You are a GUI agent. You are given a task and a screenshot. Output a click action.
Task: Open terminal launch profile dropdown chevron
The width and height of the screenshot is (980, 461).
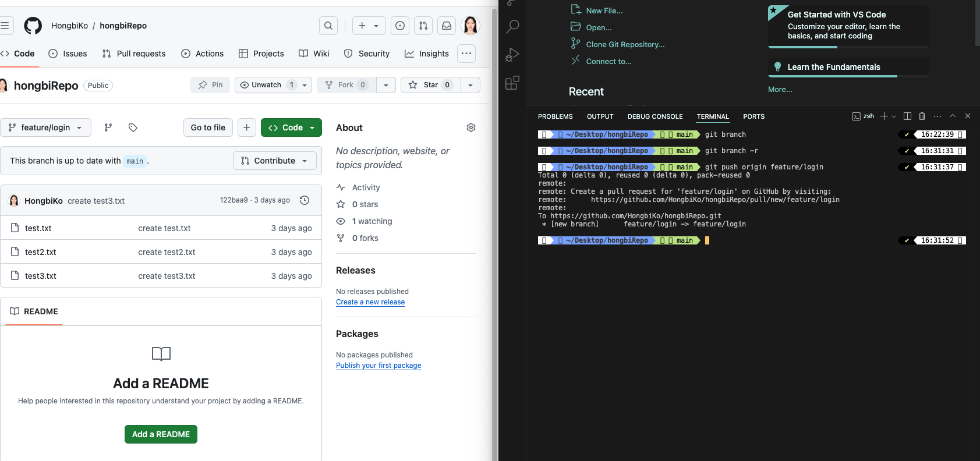[894, 116]
